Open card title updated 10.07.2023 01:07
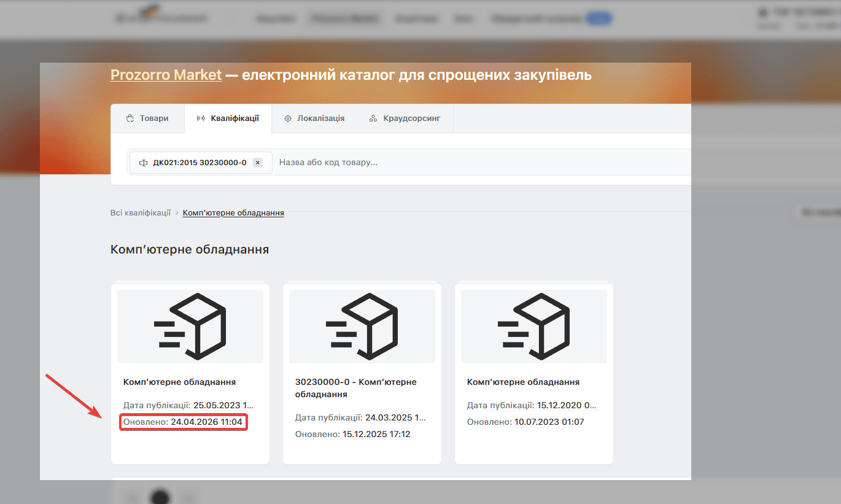 (524, 382)
